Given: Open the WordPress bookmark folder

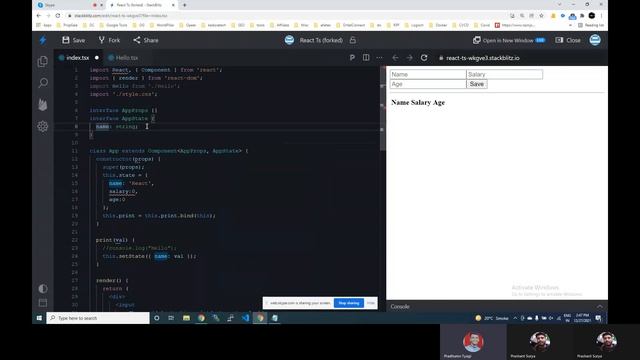Looking at the screenshot, I should 162,25.
